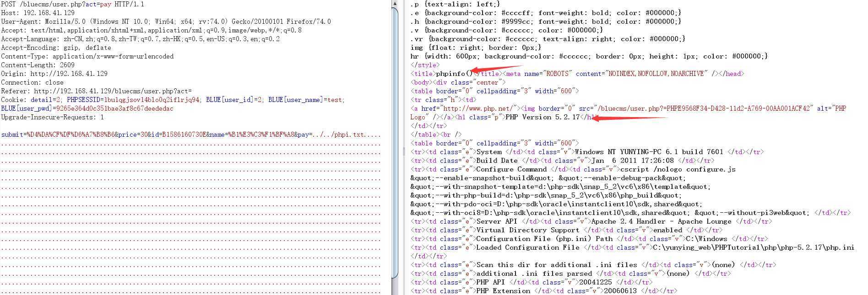The width and height of the screenshot is (868, 295).
Task: Click the '.h' background-color #9999cc CSS line
Action: pos(546,21)
